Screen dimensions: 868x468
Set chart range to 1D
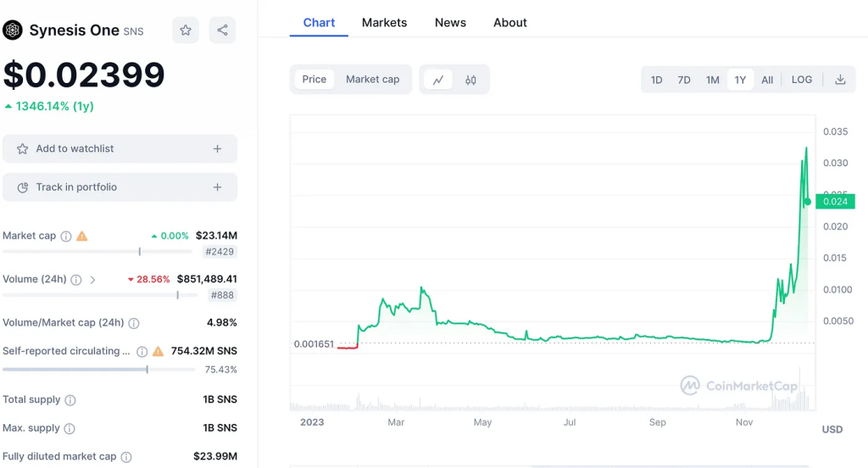point(657,80)
